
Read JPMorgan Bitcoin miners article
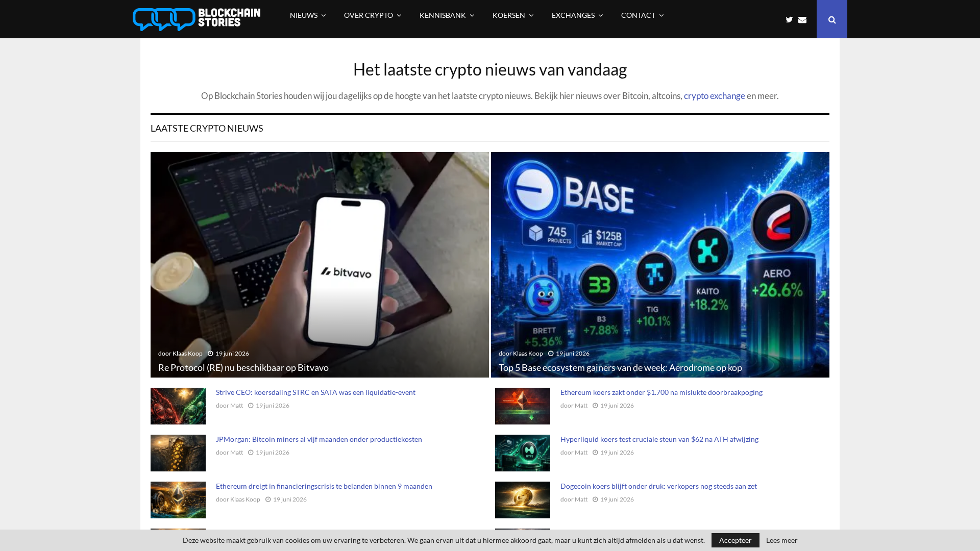(x=319, y=439)
